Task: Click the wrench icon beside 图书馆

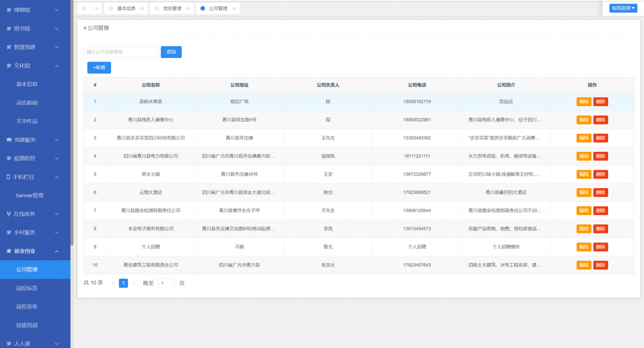Action: (9, 29)
